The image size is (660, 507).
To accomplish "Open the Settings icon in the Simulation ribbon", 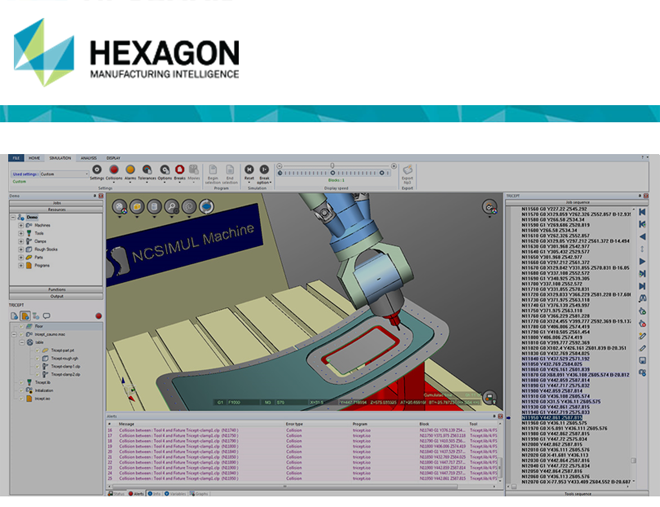I will [x=97, y=170].
